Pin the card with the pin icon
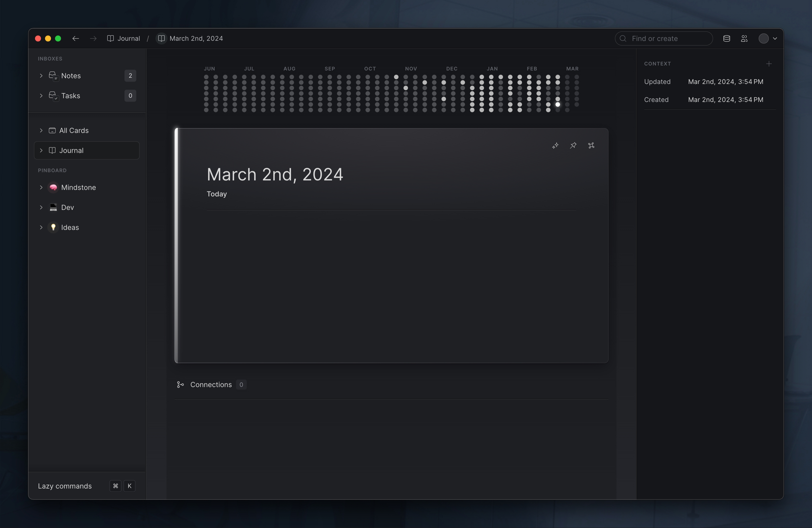812x528 pixels. coord(573,146)
